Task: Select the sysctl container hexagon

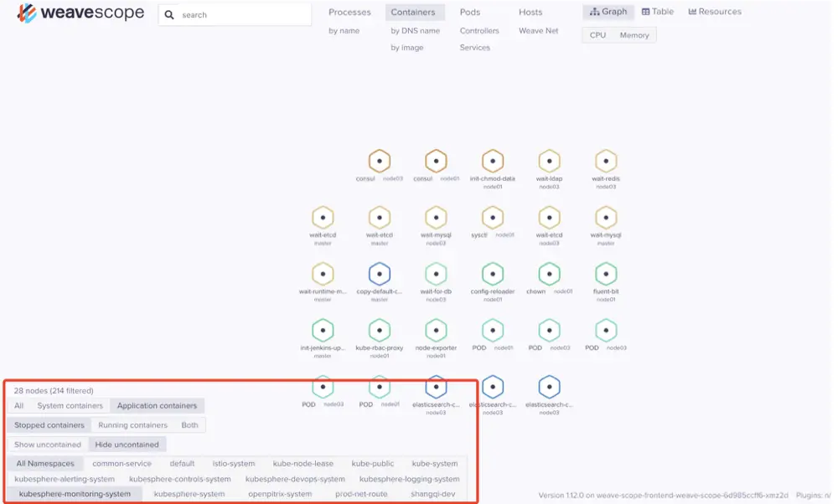Action: tap(493, 218)
